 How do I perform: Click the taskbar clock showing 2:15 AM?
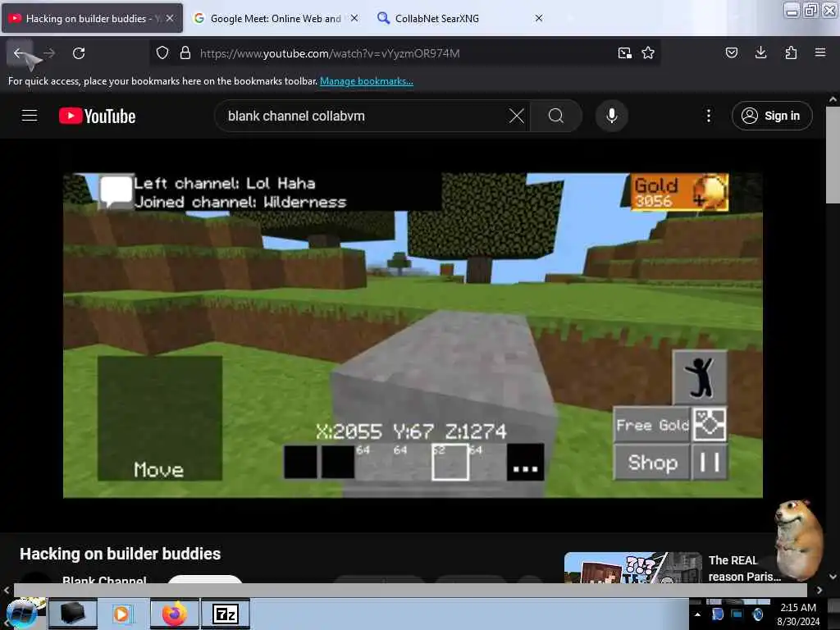[x=797, y=614]
